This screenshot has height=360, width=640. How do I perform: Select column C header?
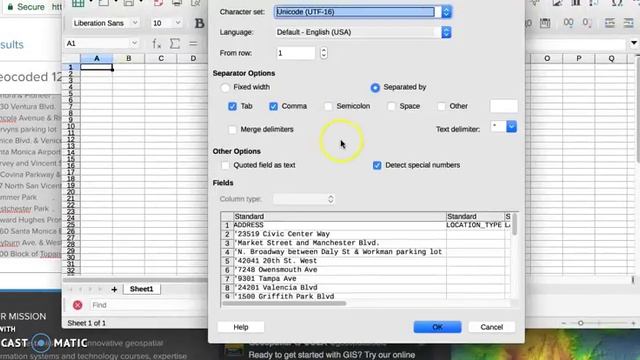pyautogui.click(x=161, y=58)
